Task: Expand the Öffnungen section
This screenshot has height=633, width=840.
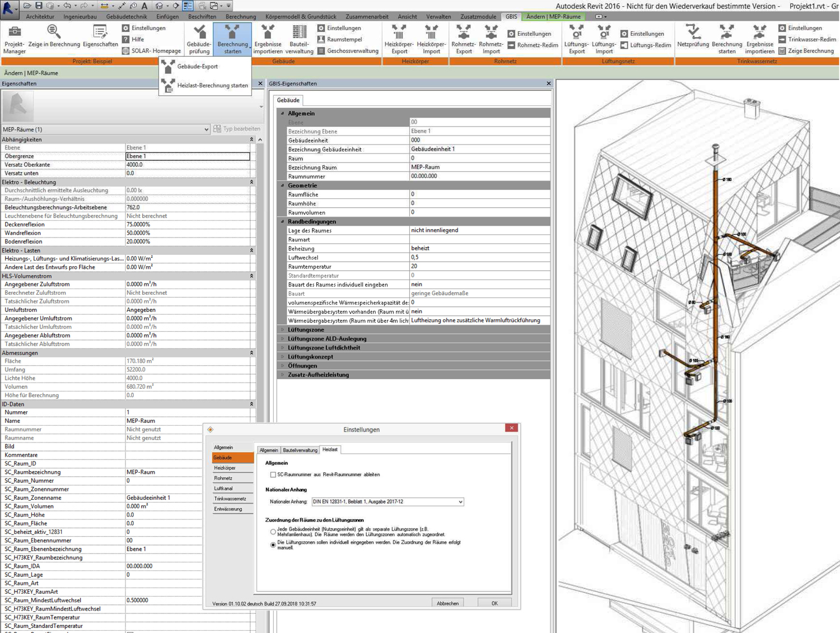Action: (x=282, y=366)
